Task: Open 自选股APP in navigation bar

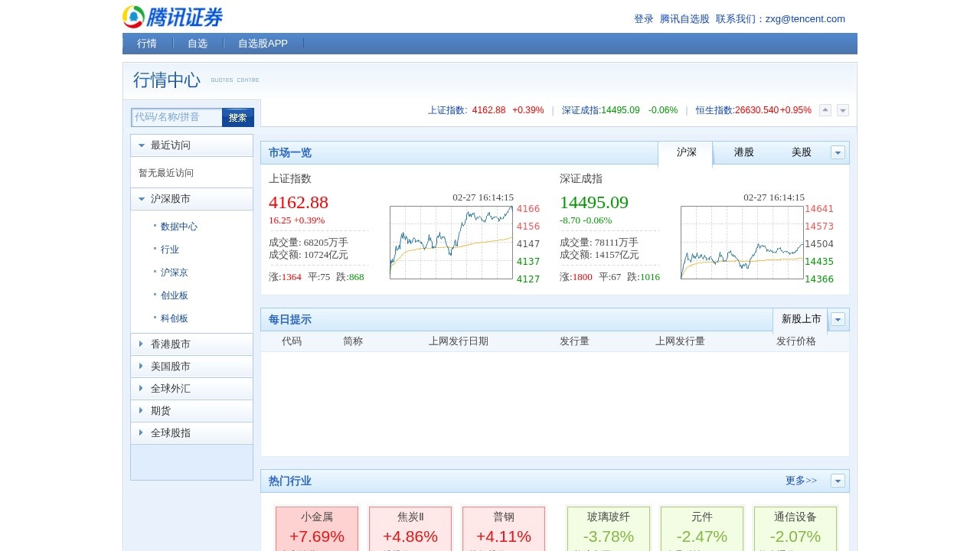Action: 263,44
